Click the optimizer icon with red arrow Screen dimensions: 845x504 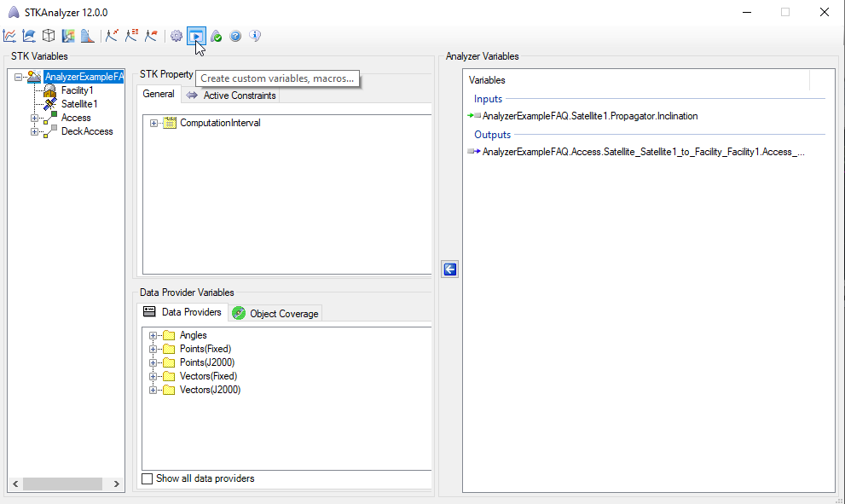click(x=112, y=36)
